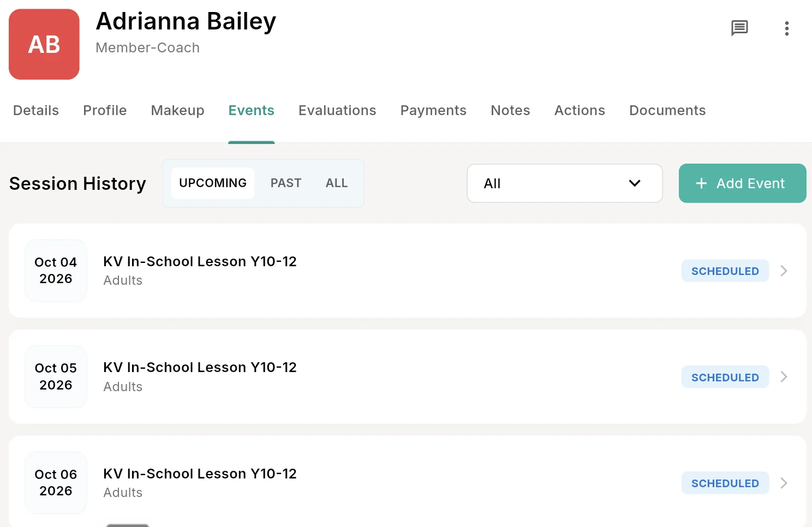The height and width of the screenshot is (527, 812).
Task: Click Adults label under Oct 06 lesson
Action: 123,493
